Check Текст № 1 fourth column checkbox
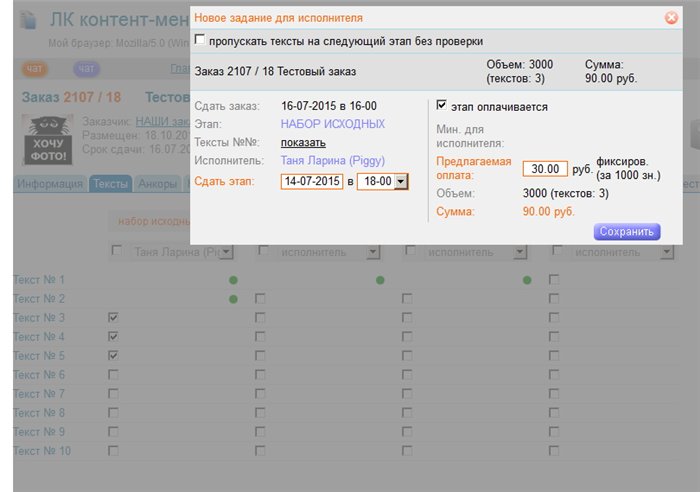This screenshot has height=492, width=700. [554, 279]
